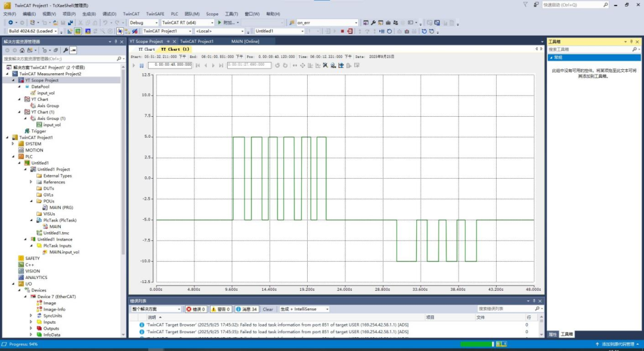644x351 pixels.
Task: Select MAIN (PRG) in the POUs folder
Action: tap(61, 207)
